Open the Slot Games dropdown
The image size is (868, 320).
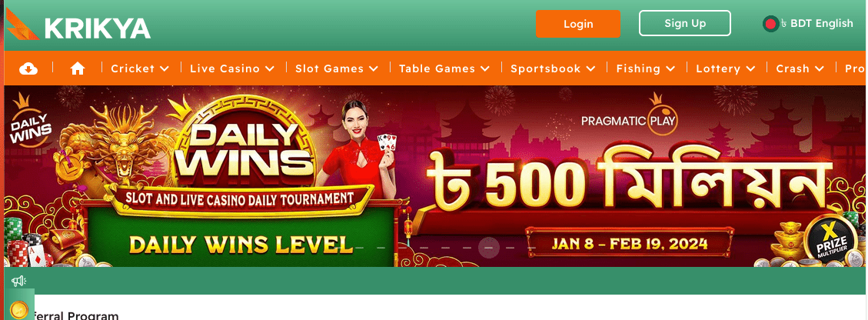337,68
